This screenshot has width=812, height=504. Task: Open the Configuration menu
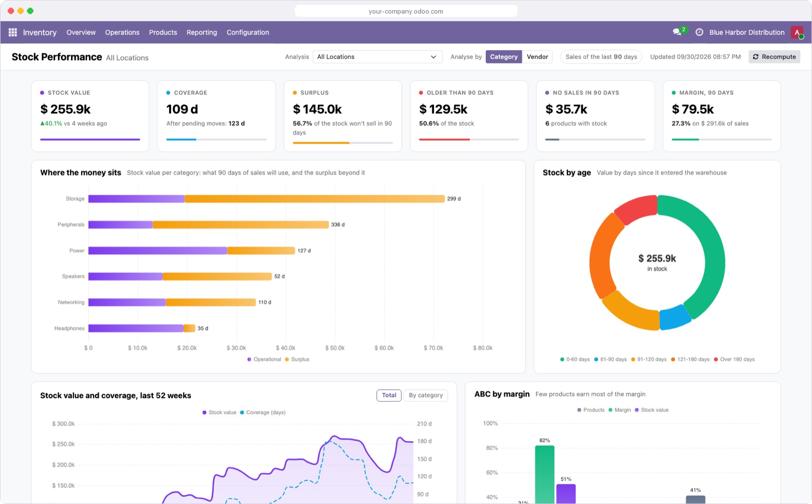point(248,32)
